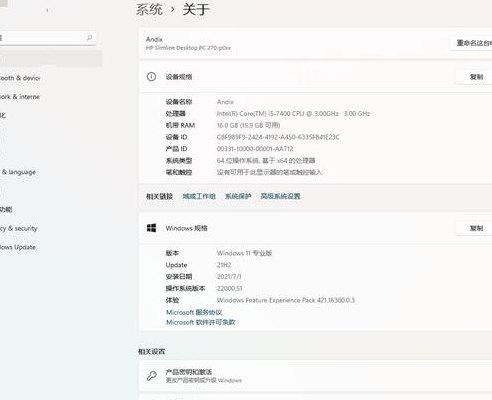
Task: Click the 相关设置 heading
Action: pyautogui.click(x=152, y=351)
